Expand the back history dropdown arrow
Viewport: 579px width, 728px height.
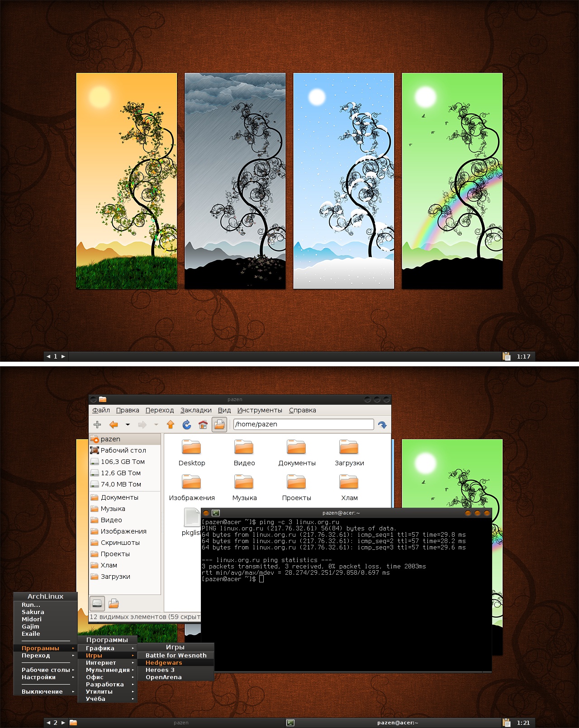128,425
